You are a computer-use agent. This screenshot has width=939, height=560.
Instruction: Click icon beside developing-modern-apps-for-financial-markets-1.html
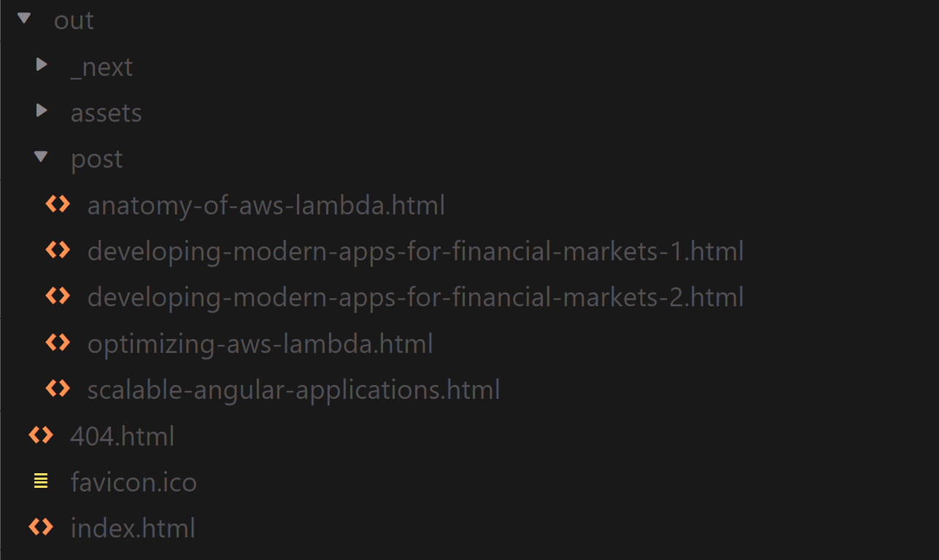tap(58, 250)
